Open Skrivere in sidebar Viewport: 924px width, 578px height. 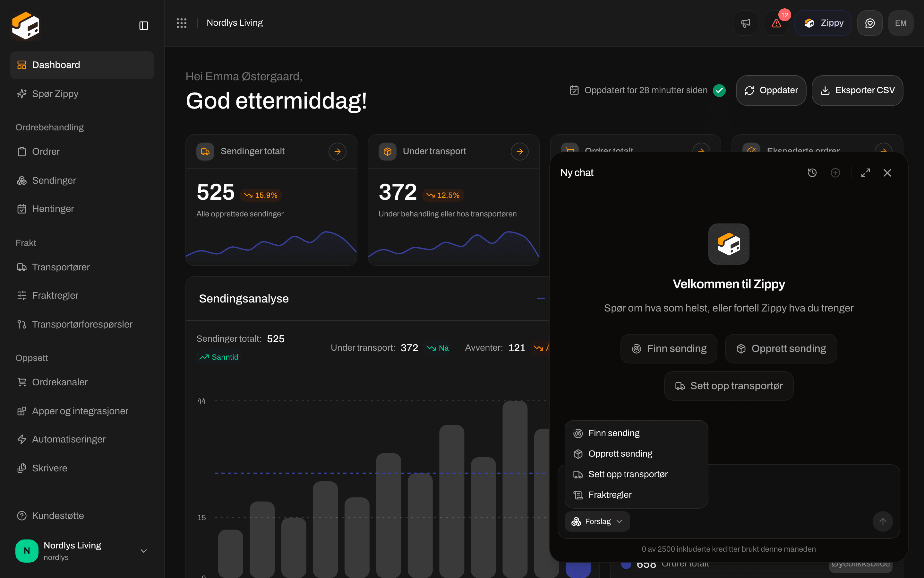click(82, 468)
